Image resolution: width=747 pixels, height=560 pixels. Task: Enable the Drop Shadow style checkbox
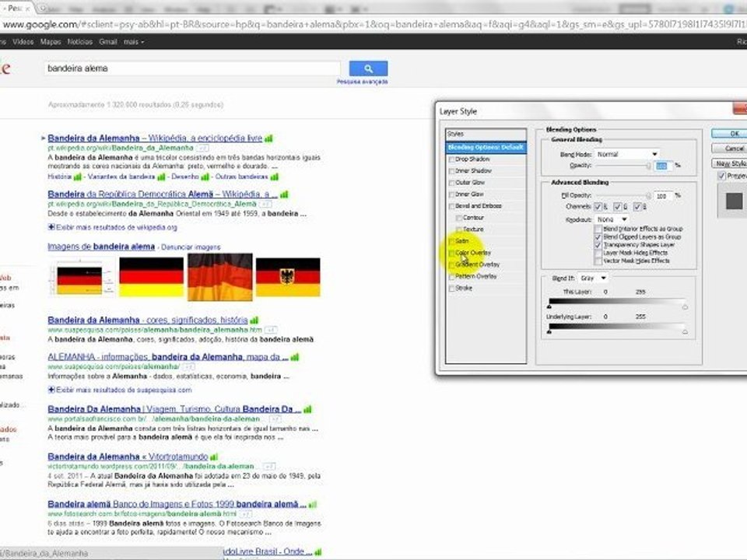[451, 159]
